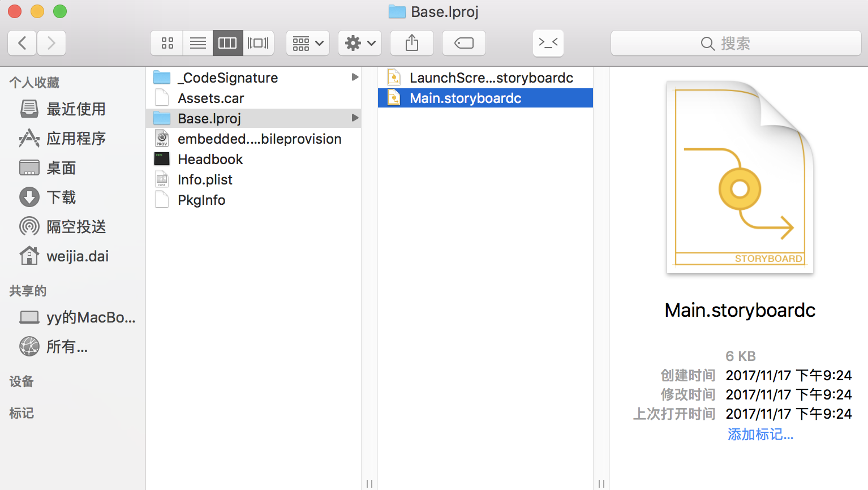Switch to list view mode
Image resolution: width=868 pixels, height=490 pixels.
(x=198, y=43)
